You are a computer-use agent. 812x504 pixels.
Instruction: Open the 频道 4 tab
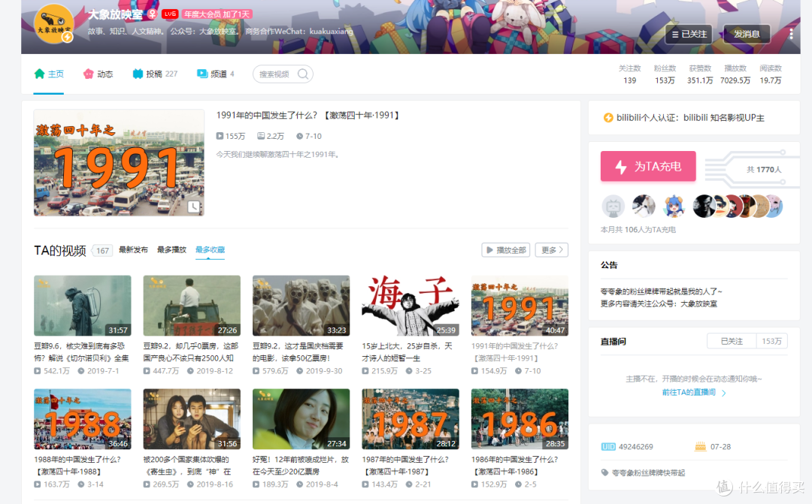pos(216,74)
